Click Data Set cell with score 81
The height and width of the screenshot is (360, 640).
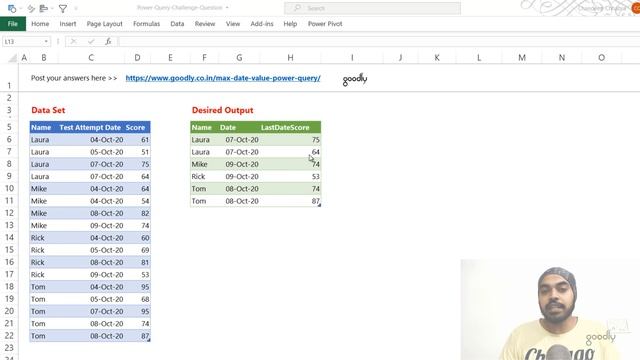pyautogui.click(x=137, y=262)
